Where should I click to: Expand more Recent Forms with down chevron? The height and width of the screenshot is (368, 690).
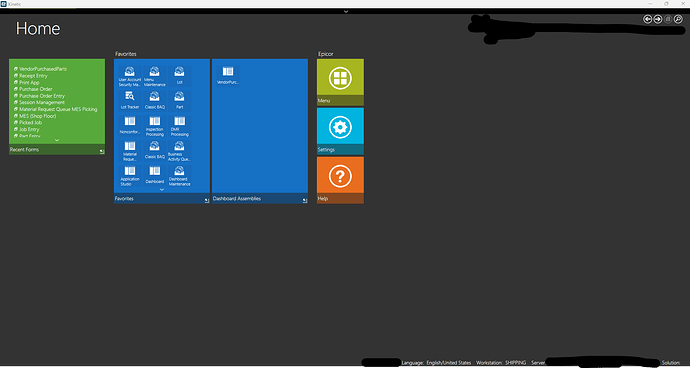[57, 140]
